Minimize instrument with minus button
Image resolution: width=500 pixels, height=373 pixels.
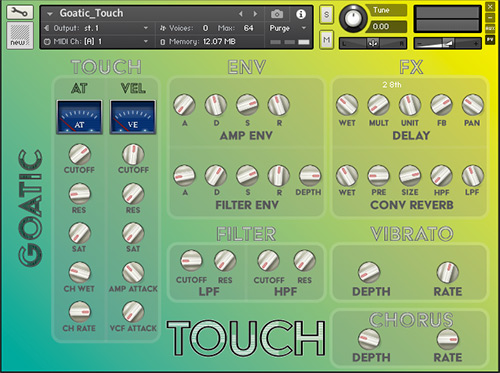click(x=490, y=17)
